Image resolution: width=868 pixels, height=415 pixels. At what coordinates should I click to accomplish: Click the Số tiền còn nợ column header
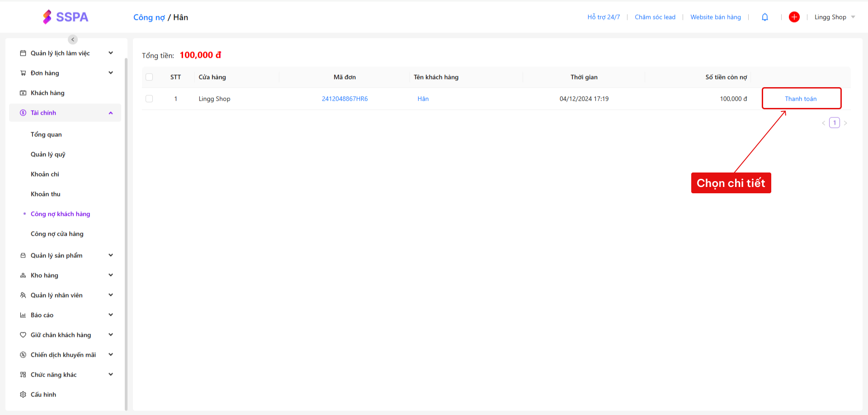coord(726,77)
